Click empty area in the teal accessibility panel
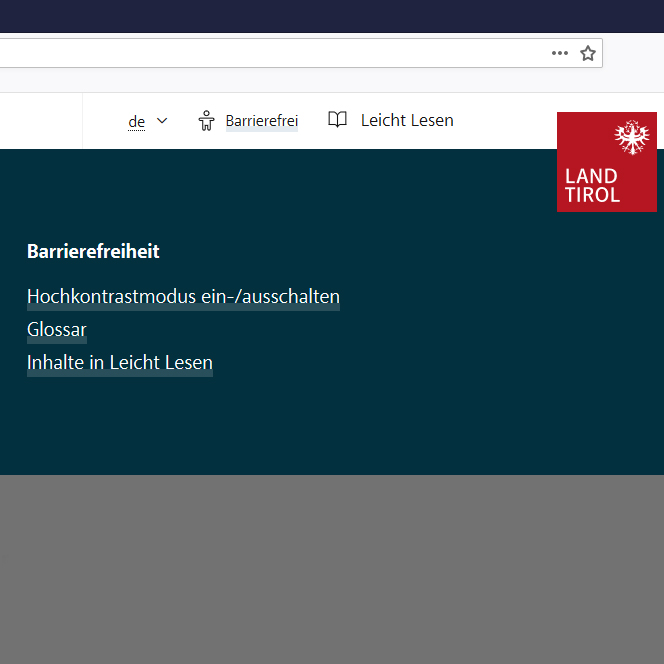Viewport: 664px width, 664px height. (x=450, y=400)
